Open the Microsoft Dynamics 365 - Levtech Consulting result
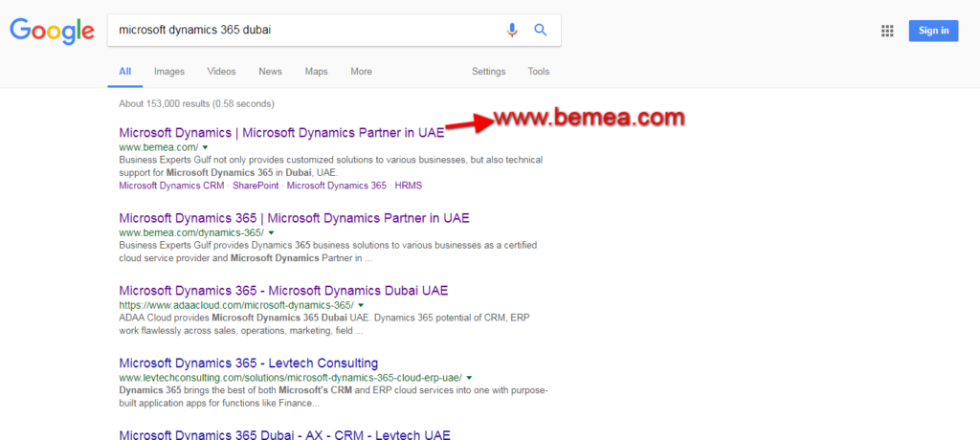Image resolution: width=980 pixels, height=440 pixels. point(248,363)
